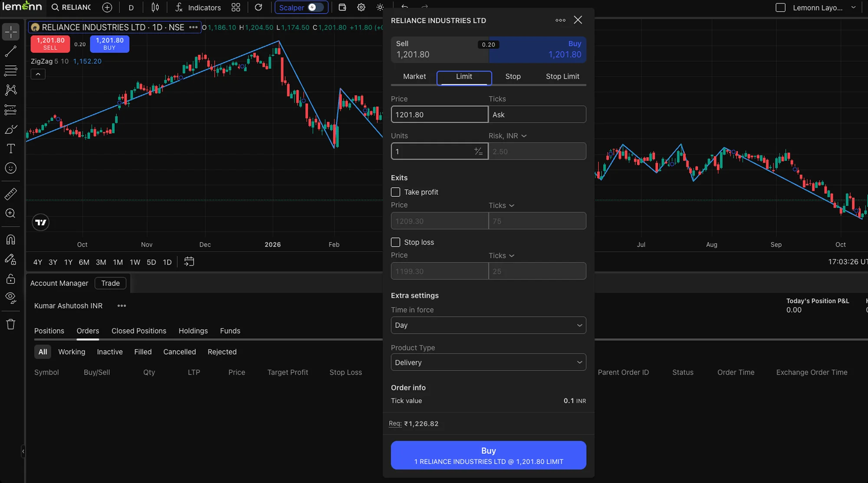Collapse the indicator legend chevron

[x=38, y=74]
